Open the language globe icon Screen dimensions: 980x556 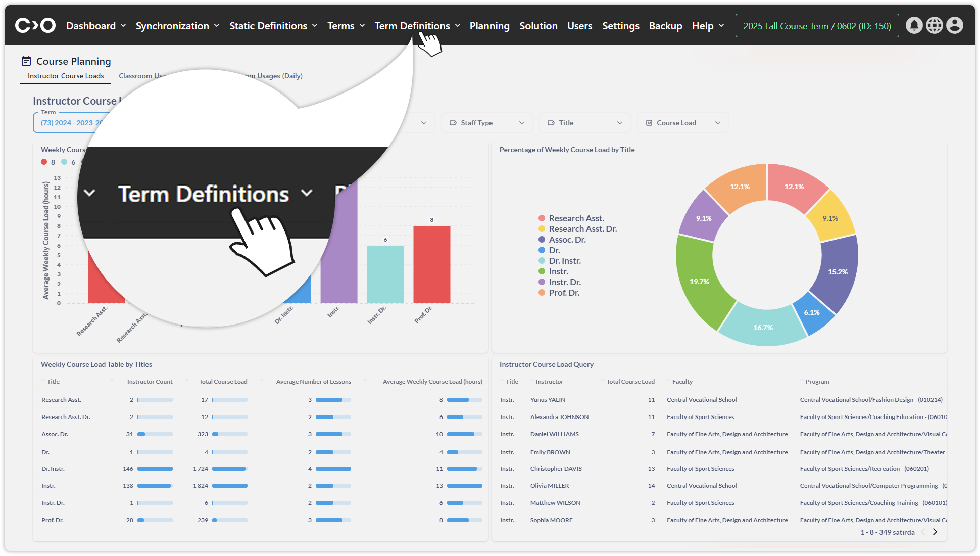coord(934,25)
